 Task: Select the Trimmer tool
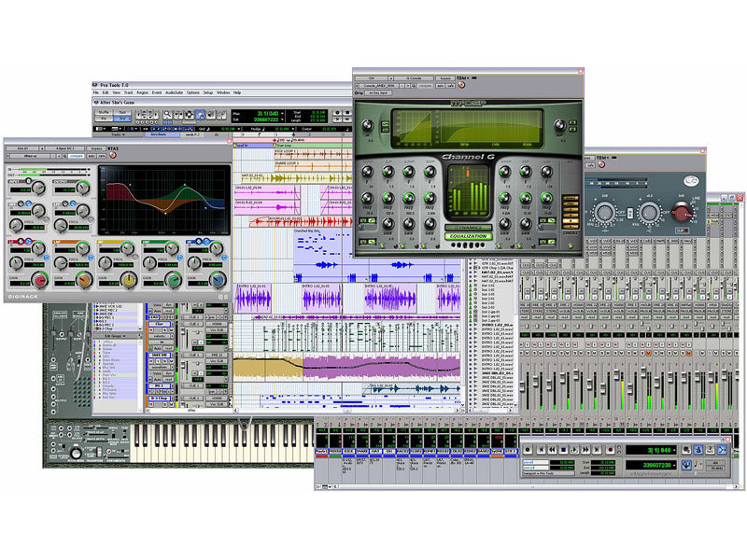point(178,114)
